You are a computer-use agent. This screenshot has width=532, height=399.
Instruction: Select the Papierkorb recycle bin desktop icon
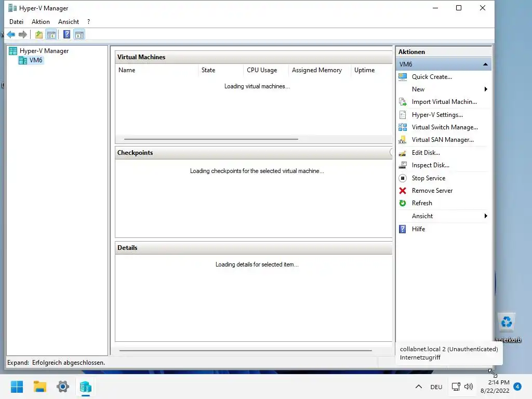coord(508,328)
